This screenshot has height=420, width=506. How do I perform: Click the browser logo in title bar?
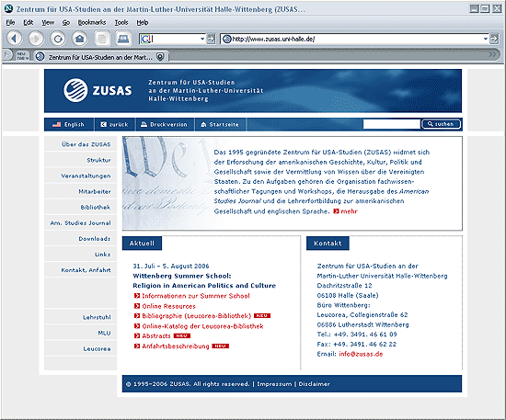8,8
